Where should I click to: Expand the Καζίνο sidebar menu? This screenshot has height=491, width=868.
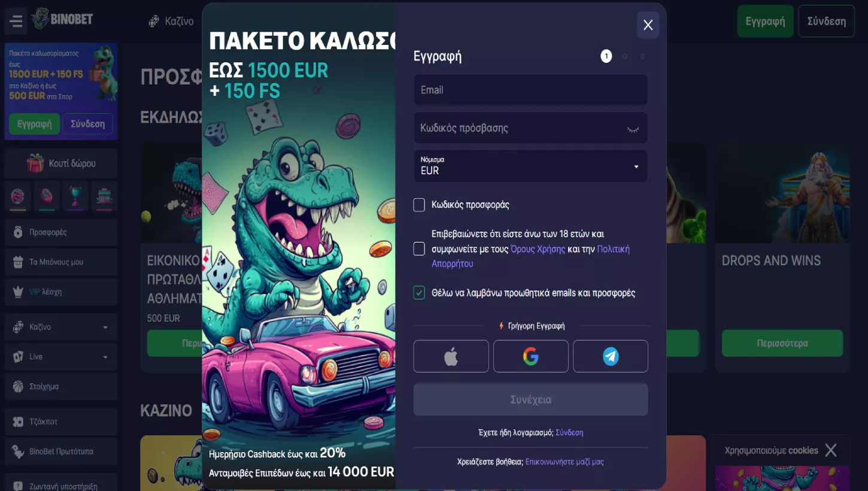coord(61,327)
